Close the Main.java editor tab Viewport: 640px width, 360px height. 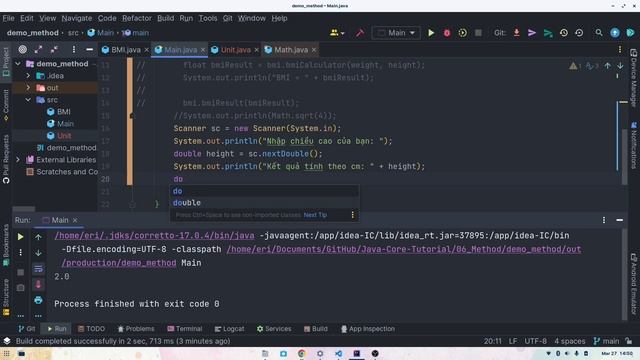(x=202, y=50)
